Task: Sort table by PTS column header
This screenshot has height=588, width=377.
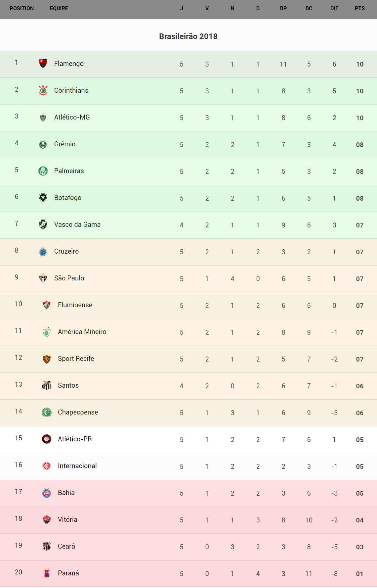Action: [x=359, y=9]
